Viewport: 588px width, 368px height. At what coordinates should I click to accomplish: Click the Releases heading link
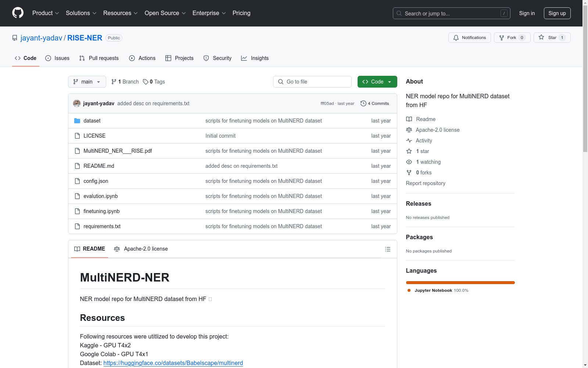(419, 204)
